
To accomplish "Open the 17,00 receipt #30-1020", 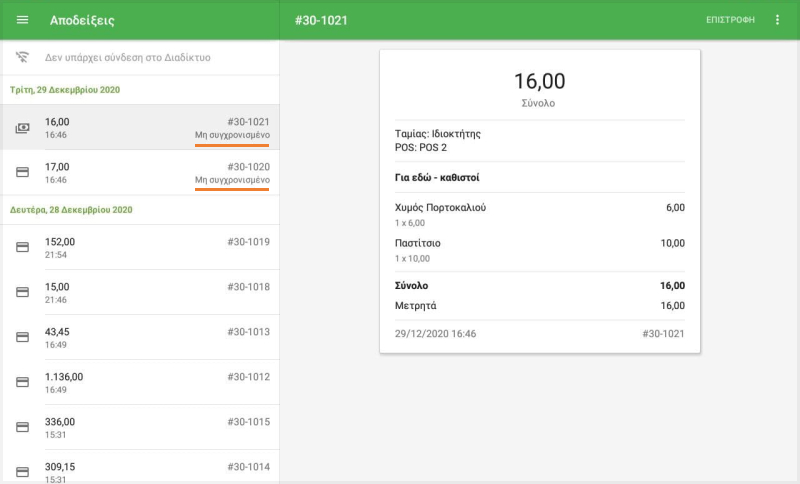I will (x=150, y=173).
